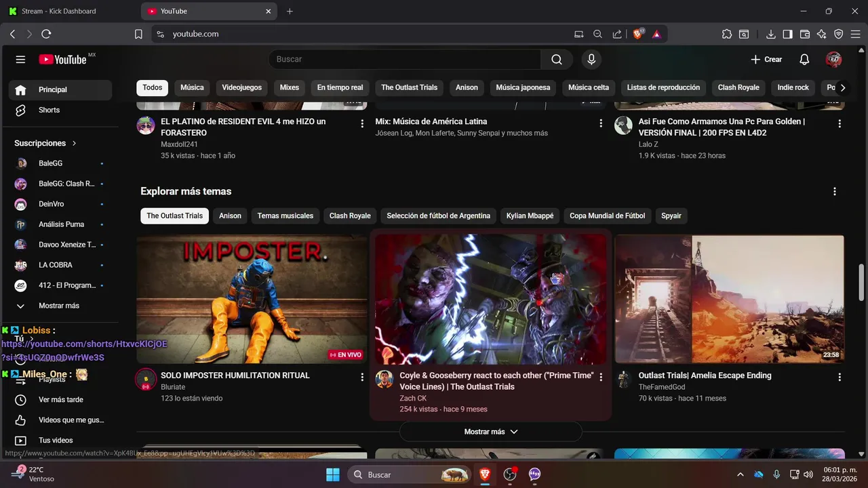Select the Mixes filter chip
868x488 pixels.
click(x=290, y=87)
